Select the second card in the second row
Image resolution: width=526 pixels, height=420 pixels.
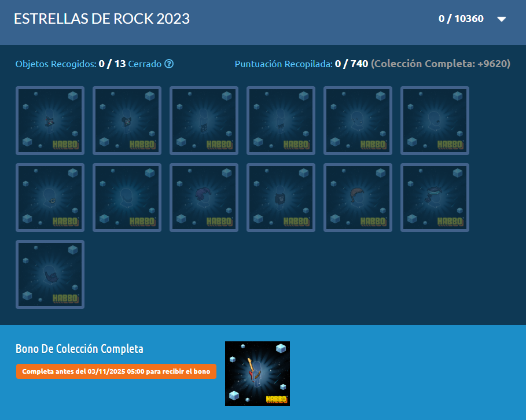coord(127,198)
